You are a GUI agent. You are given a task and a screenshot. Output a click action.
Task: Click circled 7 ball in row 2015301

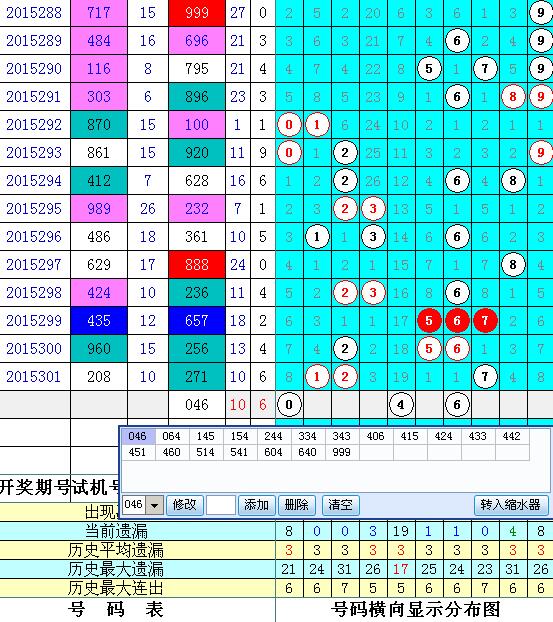[x=485, y=376]
